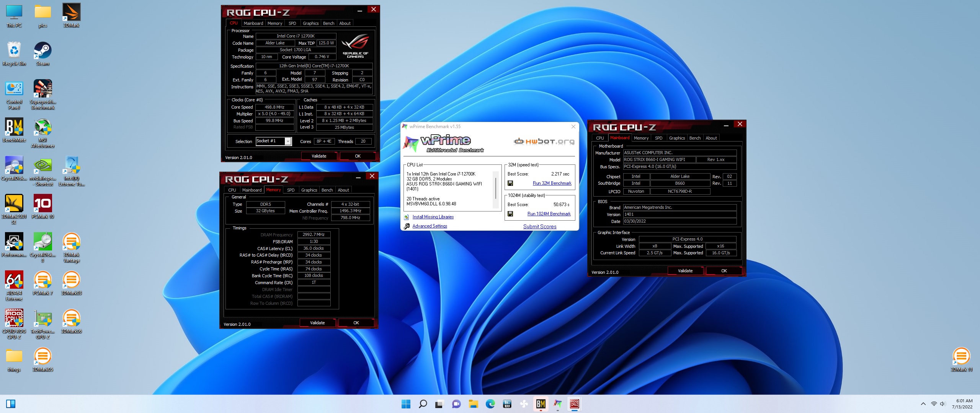Switch to Mainboard tab in top CPU-Z window
The width and height of the screenshot is (980, 413).
click(x=253, y=23)
